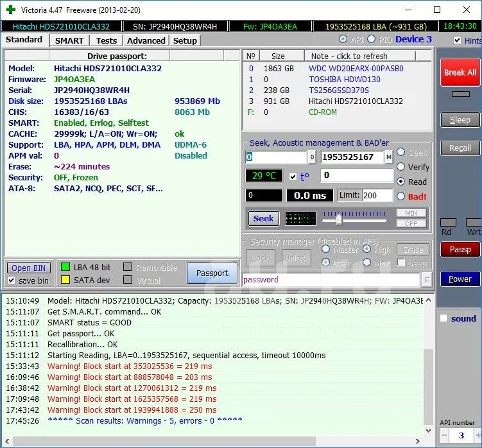Click the Passport button
482x448 pixels.
[212, 273]
